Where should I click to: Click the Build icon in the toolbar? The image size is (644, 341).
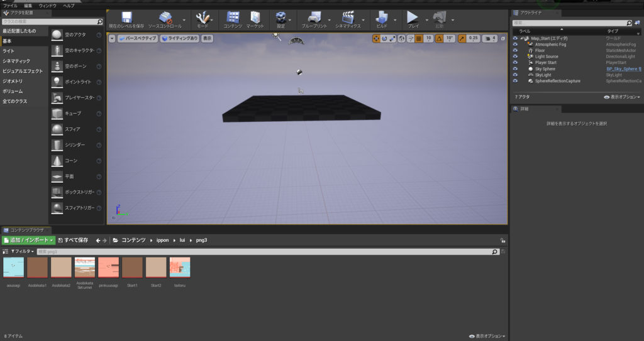pos(382,17)
